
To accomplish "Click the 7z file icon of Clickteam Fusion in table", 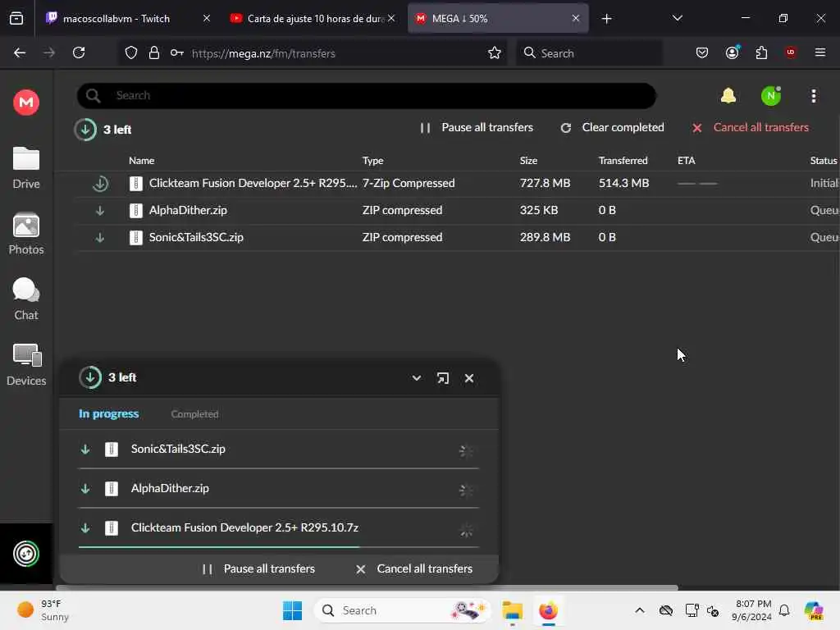I will [x=136, y=184].
